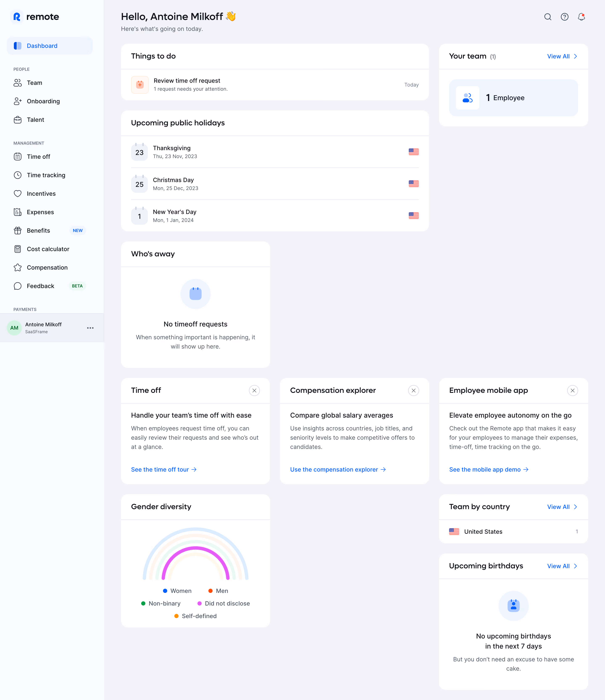The image size is (605, 700).
Task: Click the Women legend blue dot
Action: 165,591
